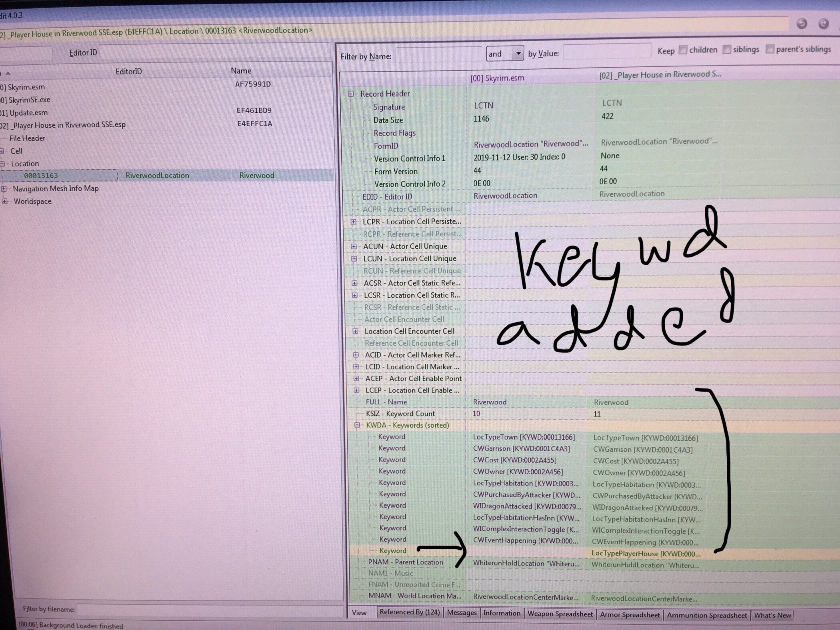Switch to the View tab
Image resolution: width=840 pixels, height=630 pixels.
[359, 613]
